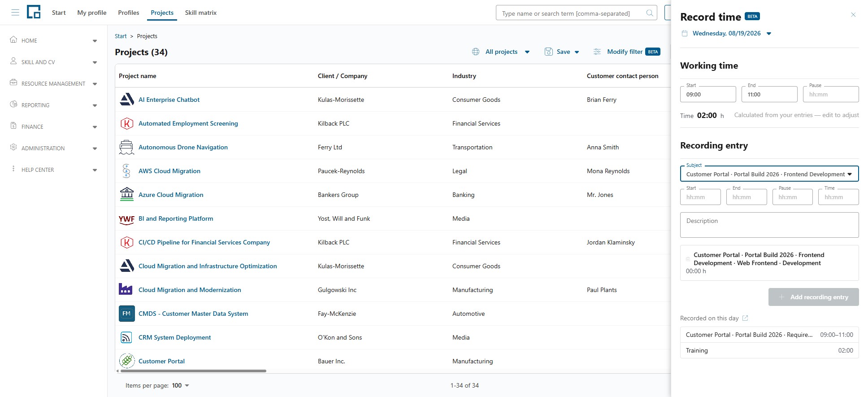This screenshot has width=868, height=397.
Task: Select the Start tab in top navigation
Action: 59,13
